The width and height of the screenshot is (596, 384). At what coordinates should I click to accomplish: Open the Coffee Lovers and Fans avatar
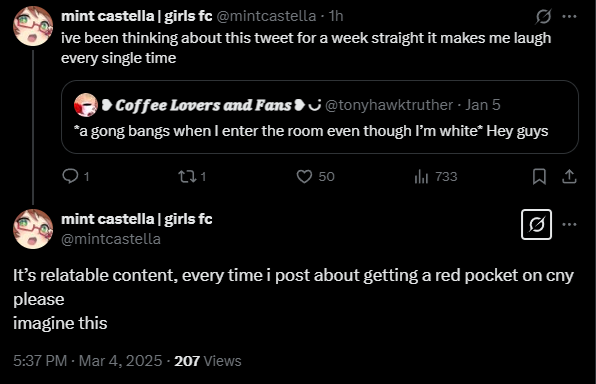coord(86,105)
